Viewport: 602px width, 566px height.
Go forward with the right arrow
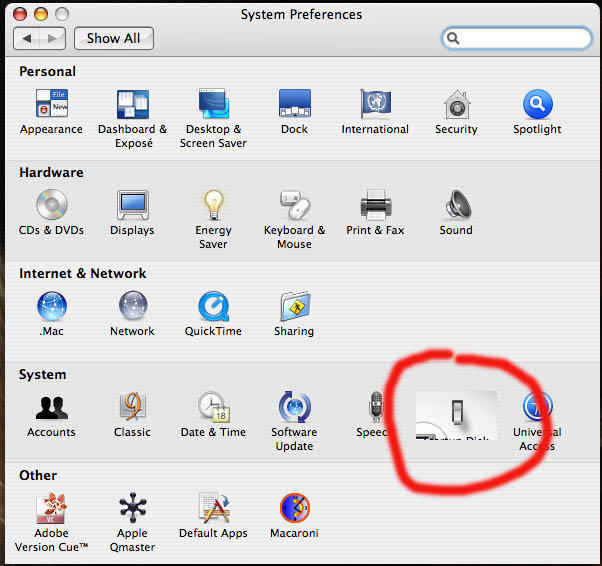pyautogui.click(x=53, y=38)
